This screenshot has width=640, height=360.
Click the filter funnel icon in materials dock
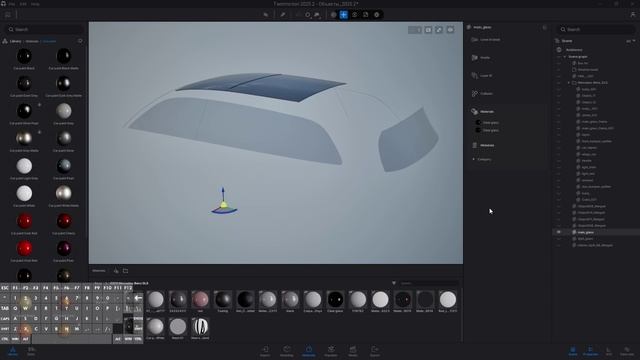point(394,283)
